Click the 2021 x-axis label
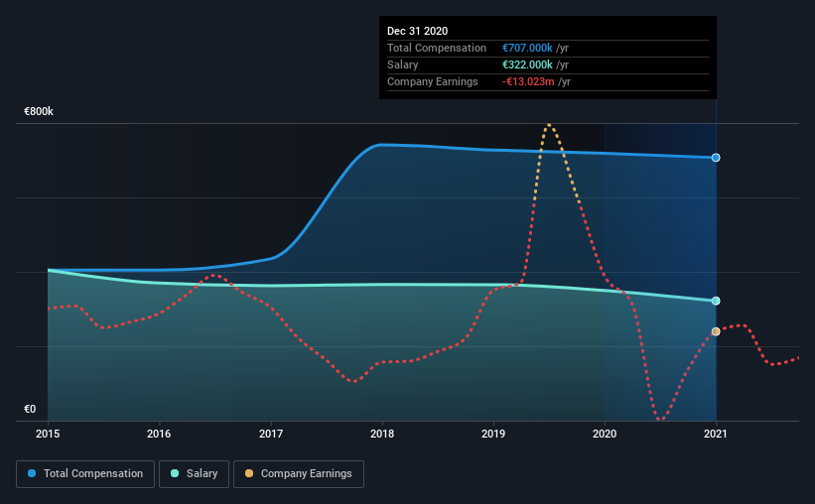The height and width of the screenshot is (504, 815). click(716, 434)
